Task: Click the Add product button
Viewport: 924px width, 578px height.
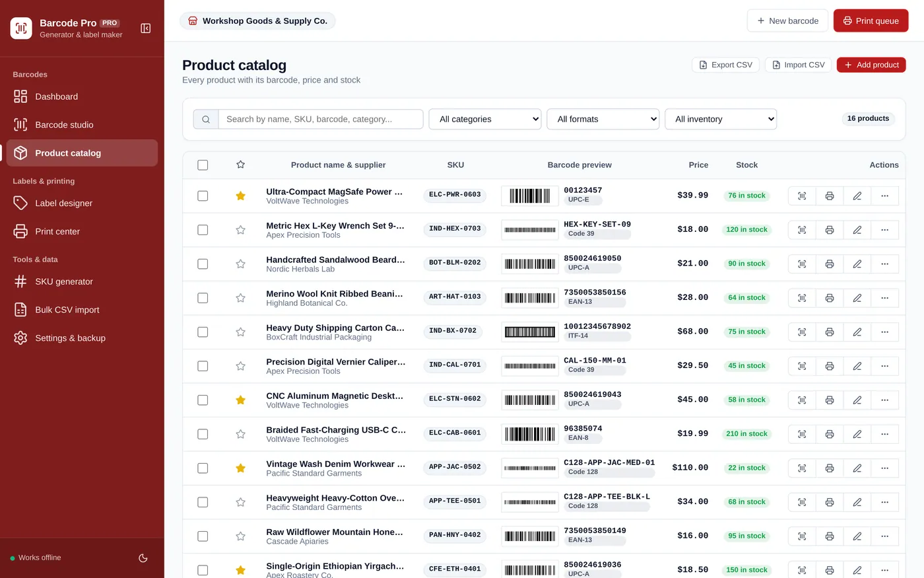Action: click(871, 65)
